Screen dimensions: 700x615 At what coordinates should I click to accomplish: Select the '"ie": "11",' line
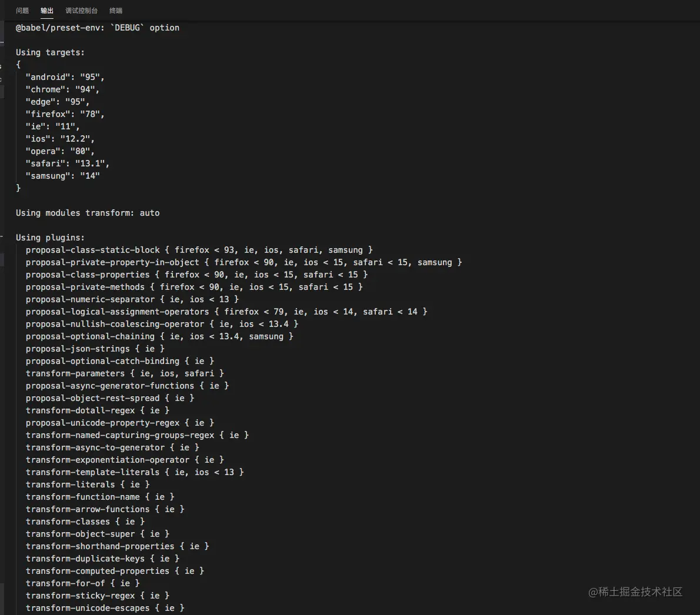[53, 126]
